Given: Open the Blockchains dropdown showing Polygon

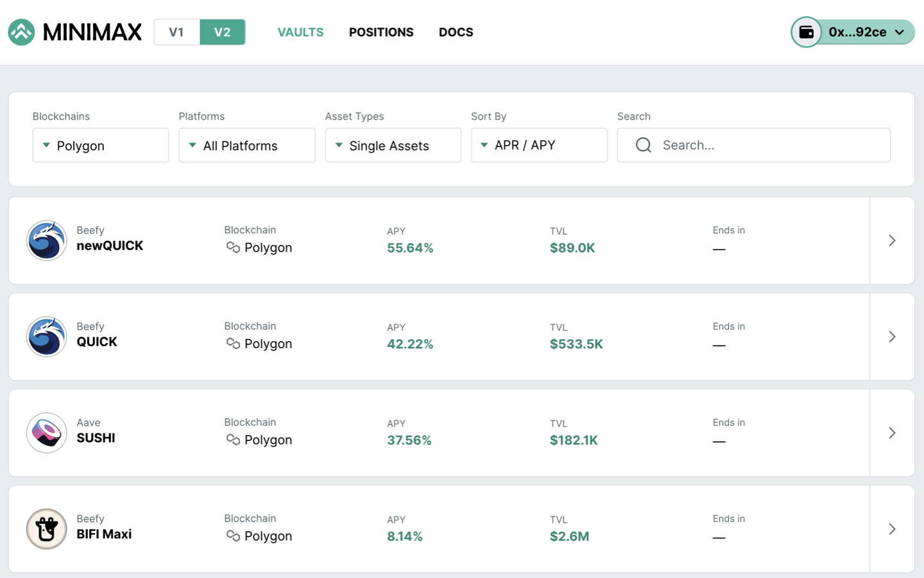Looking at the screenshot, I should (101, 145).
